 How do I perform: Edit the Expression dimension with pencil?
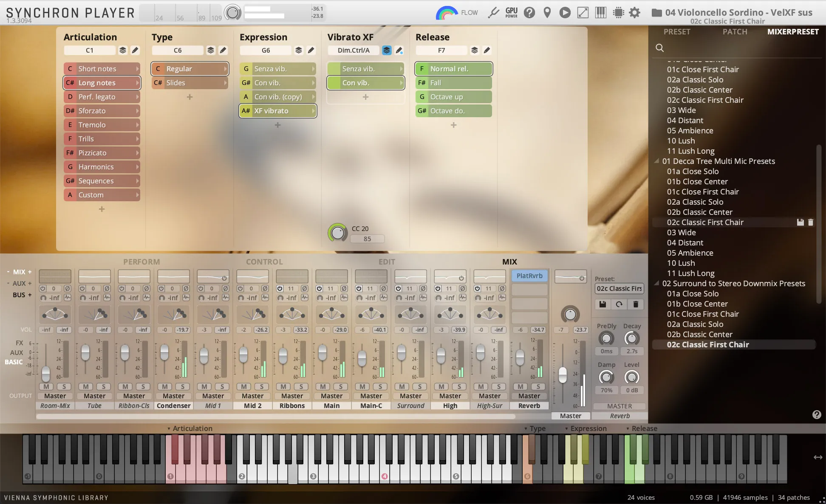tap(311, 50)
